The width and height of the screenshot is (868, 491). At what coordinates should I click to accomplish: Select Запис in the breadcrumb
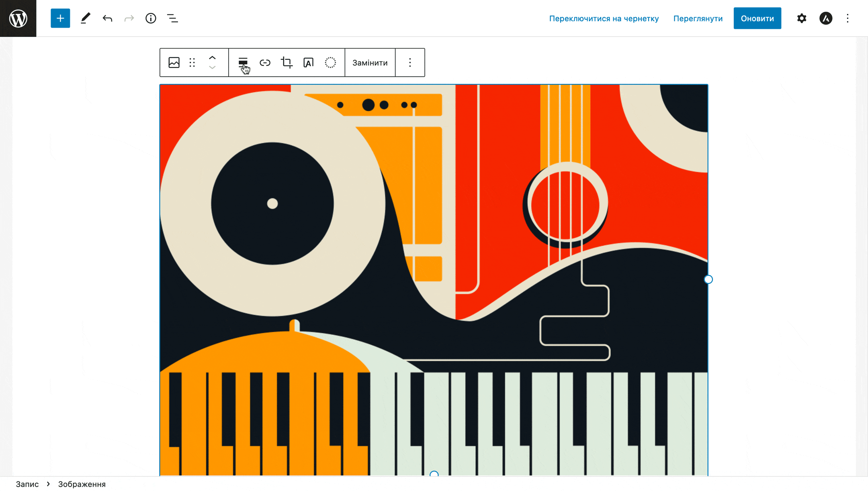27,484
